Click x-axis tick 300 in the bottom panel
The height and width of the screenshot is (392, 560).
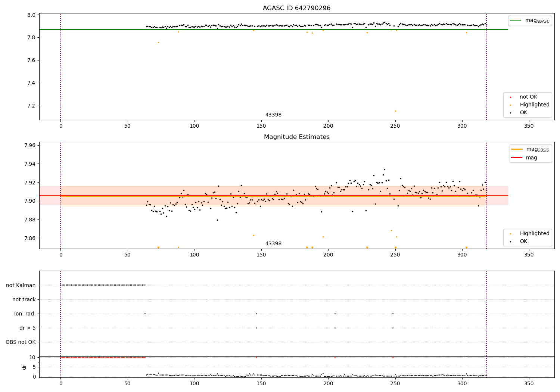[x=462, y=383]
